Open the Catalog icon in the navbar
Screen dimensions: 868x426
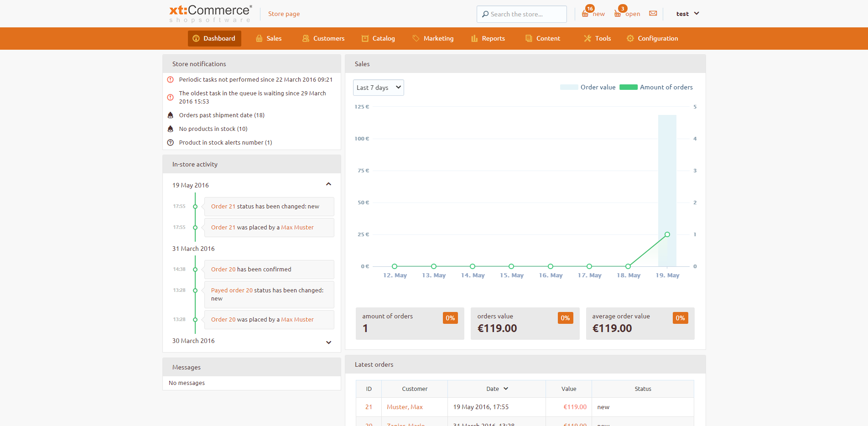(x=365, y=38)
